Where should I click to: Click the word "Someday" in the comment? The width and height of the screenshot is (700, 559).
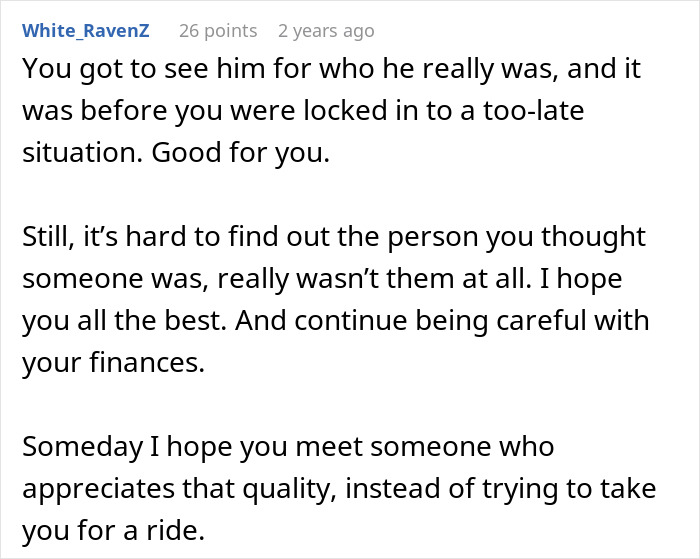click(x=76, y=447)
